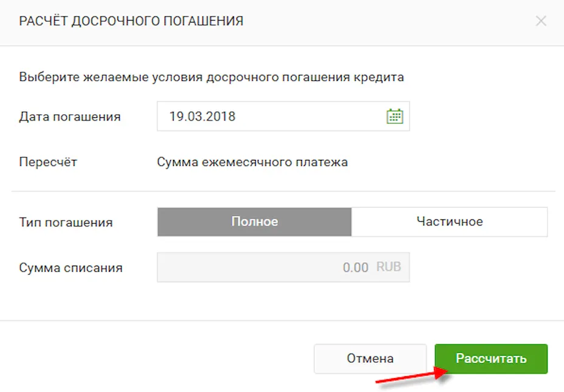
Task: Click the Дата погашения date input field
Action: [267, 116]
